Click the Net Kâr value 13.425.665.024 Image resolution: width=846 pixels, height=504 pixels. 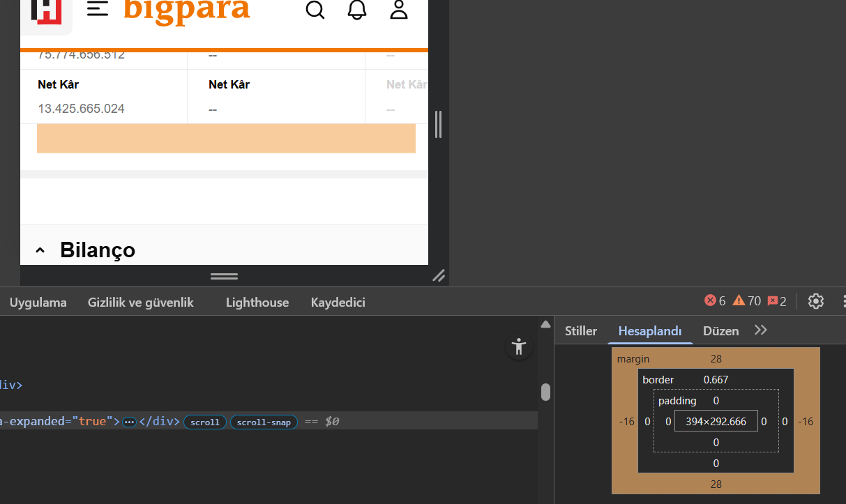82,109
